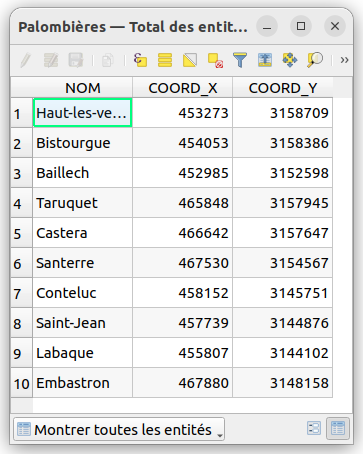This screenshot has height=454, width=363.
Task: Select row header 10
Action: point(22,383)
